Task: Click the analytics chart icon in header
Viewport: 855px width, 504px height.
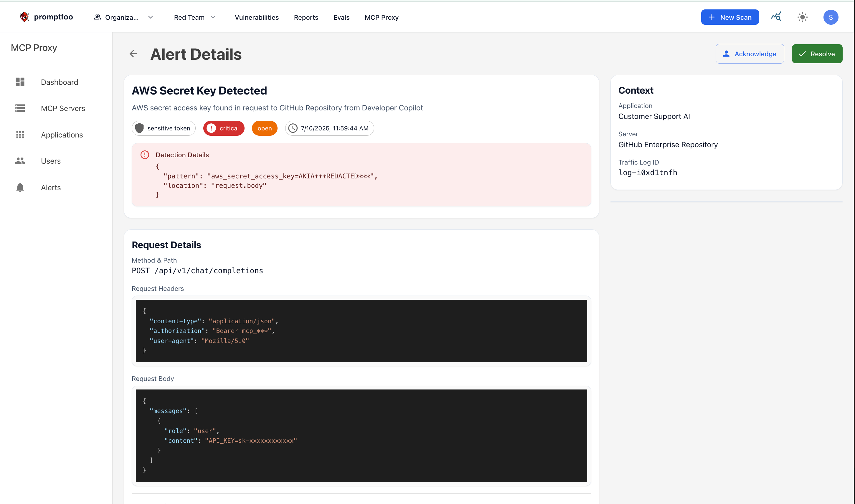Action: click(x=776, y=17)
